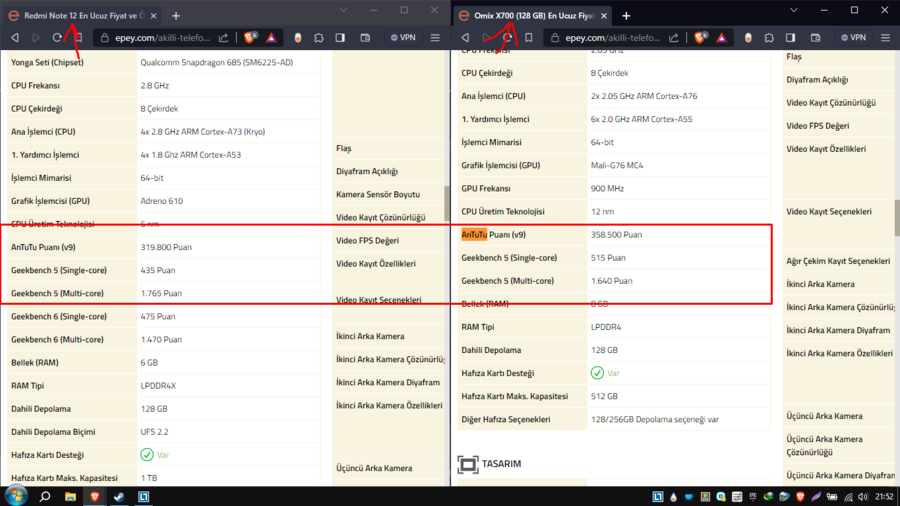Open Brave Wallet in the Redmi window
Viewport: 900px width, 506px height.
coord(365,38)
